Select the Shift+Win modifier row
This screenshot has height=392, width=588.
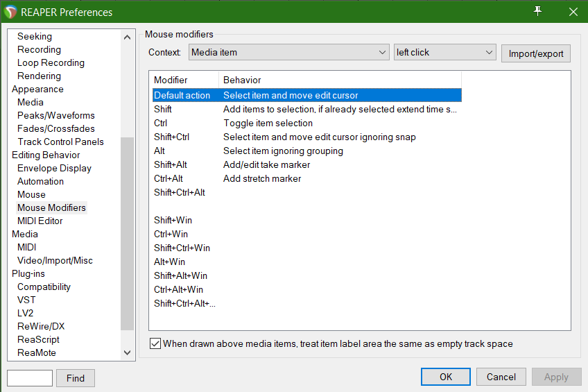306,220
